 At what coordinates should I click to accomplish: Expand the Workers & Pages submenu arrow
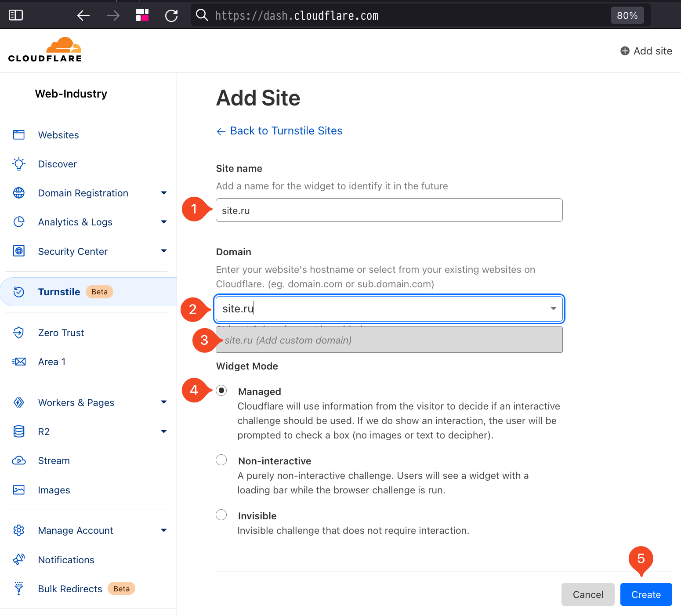[x=164, y=402]
